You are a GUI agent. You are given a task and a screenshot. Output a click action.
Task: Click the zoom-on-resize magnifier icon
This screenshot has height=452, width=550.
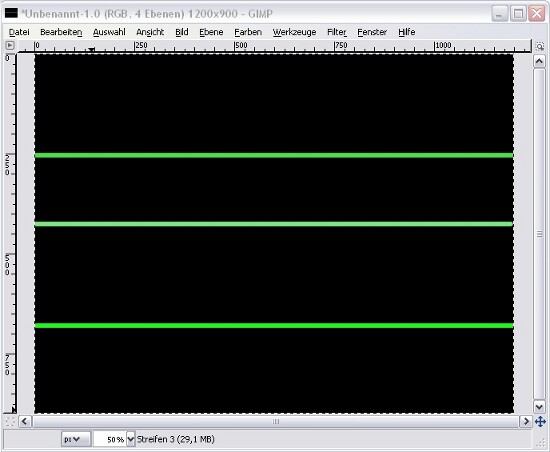[x=539, y=46]
